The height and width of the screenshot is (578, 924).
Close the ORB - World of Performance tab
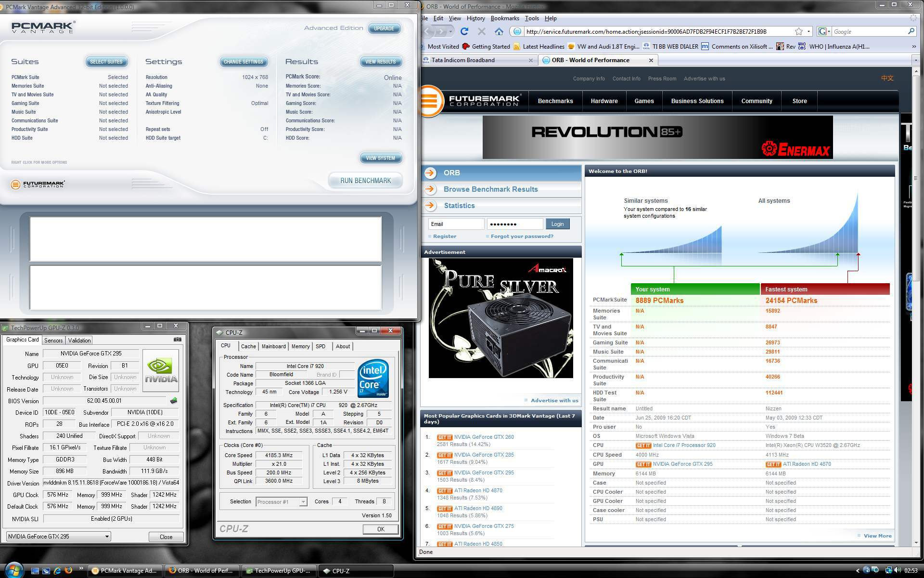651,60
